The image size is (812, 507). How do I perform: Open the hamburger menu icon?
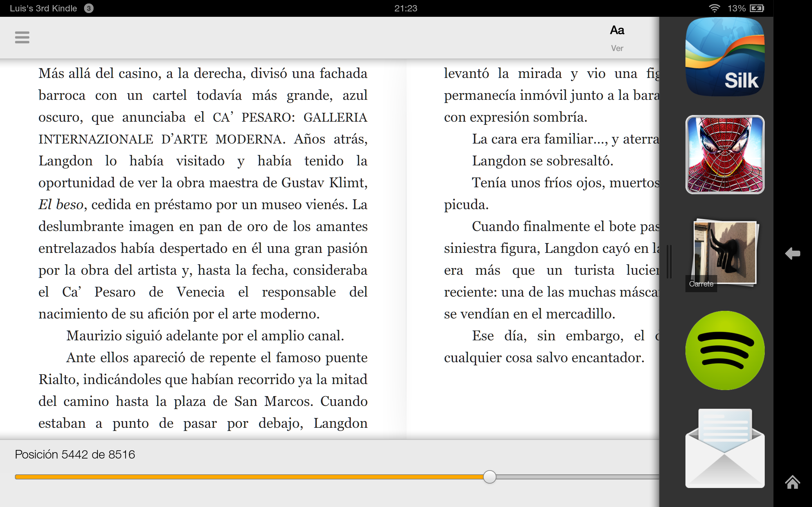[22, 37]
